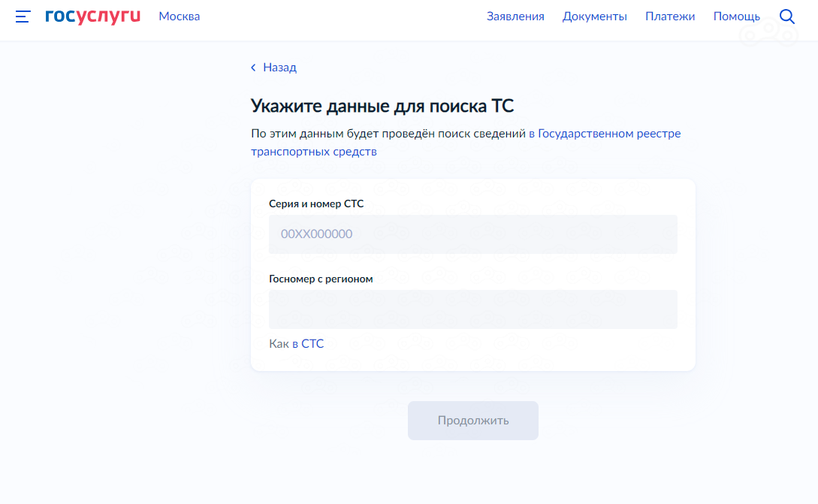Select the Москва region label

click(179, 16)
